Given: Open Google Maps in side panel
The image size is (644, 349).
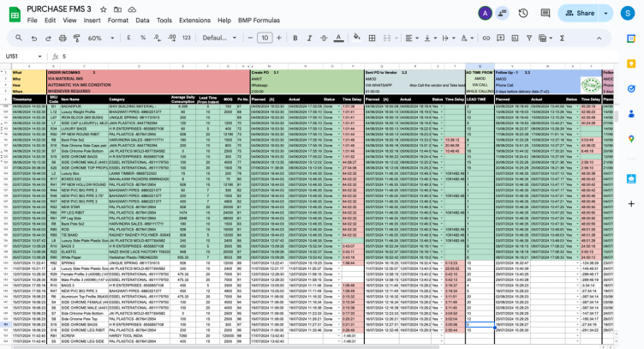Looking at the screenshot, I should point(631,139).
